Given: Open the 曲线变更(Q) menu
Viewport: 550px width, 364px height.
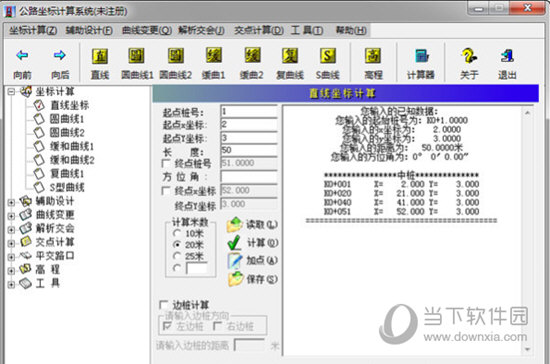Looking at the screenshot, I should pyautogui.click(x=147, y=31).
